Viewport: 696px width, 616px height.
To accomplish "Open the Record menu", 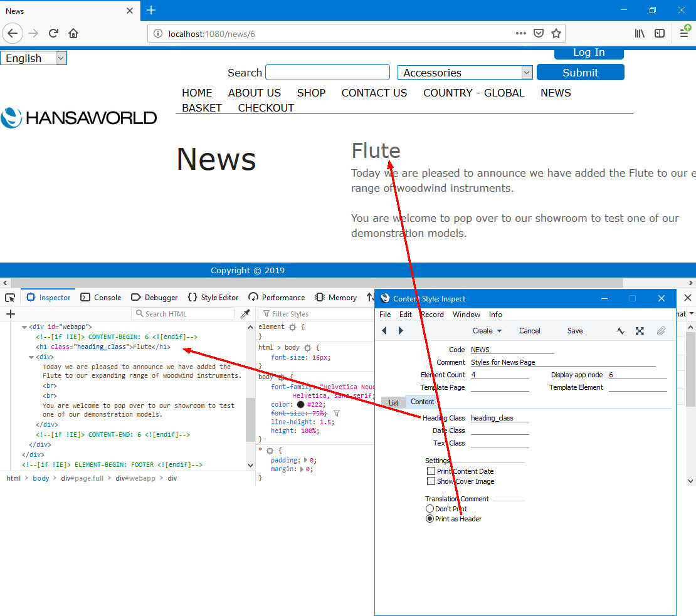I will coord(432,315).
